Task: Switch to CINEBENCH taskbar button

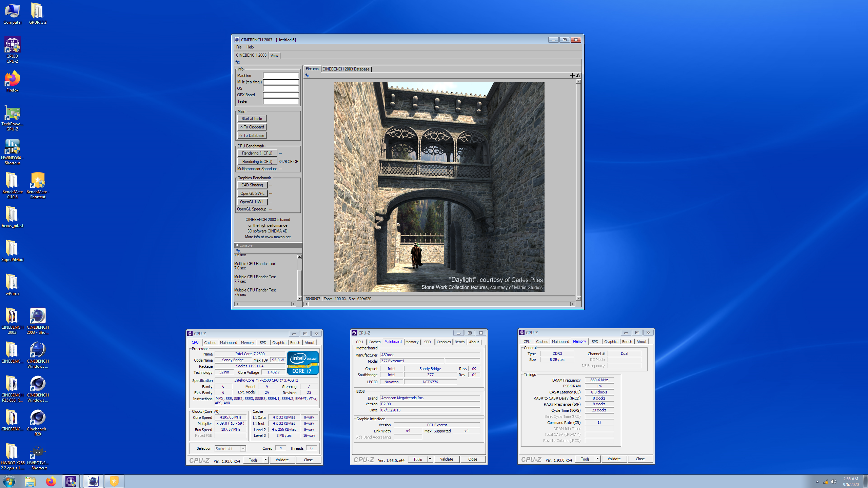Action: click(x=93, y=481)
